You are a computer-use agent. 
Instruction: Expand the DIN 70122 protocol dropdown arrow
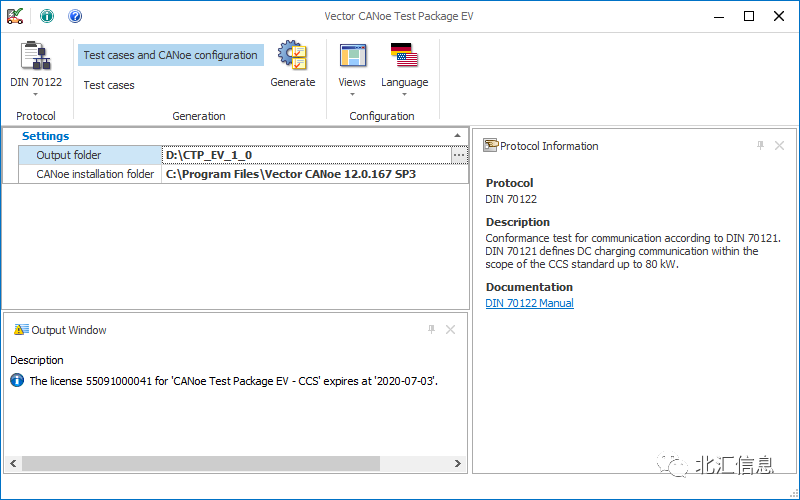[x=35, y=94]
